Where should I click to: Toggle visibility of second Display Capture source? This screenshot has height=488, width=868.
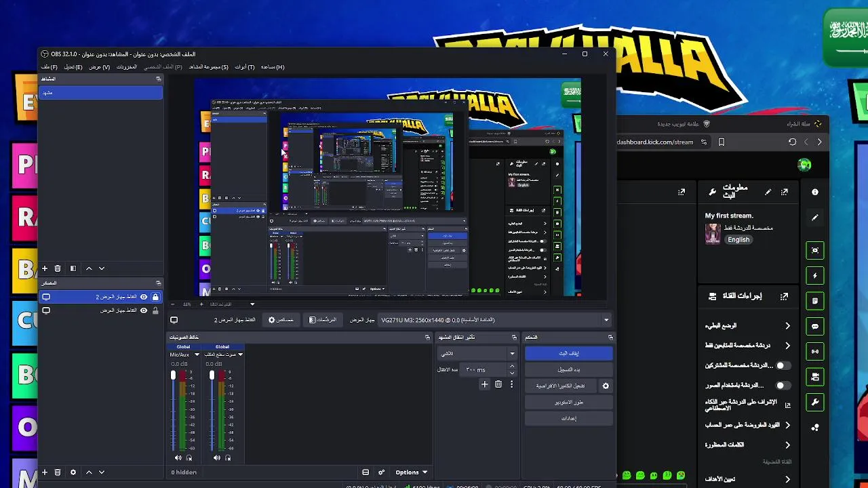[144, 310]
